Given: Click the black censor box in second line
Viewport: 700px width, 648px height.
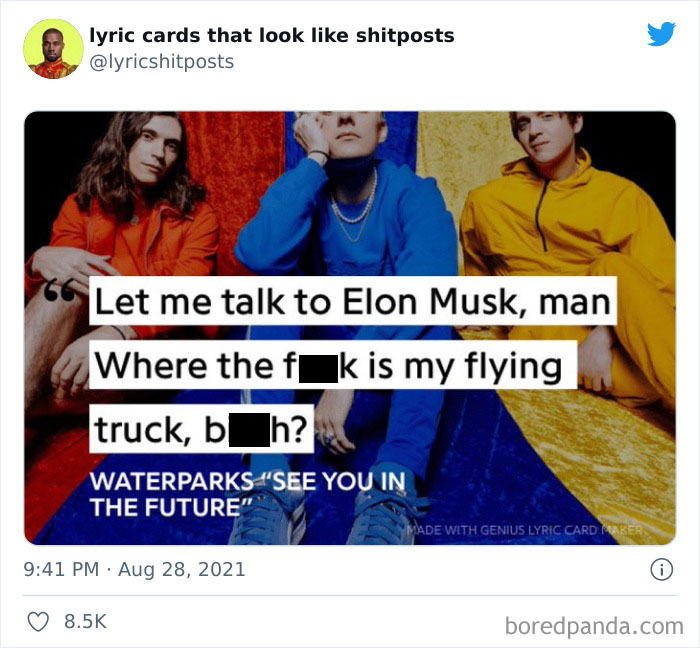Looking at the screenshot, I should (x=318, y=369).
